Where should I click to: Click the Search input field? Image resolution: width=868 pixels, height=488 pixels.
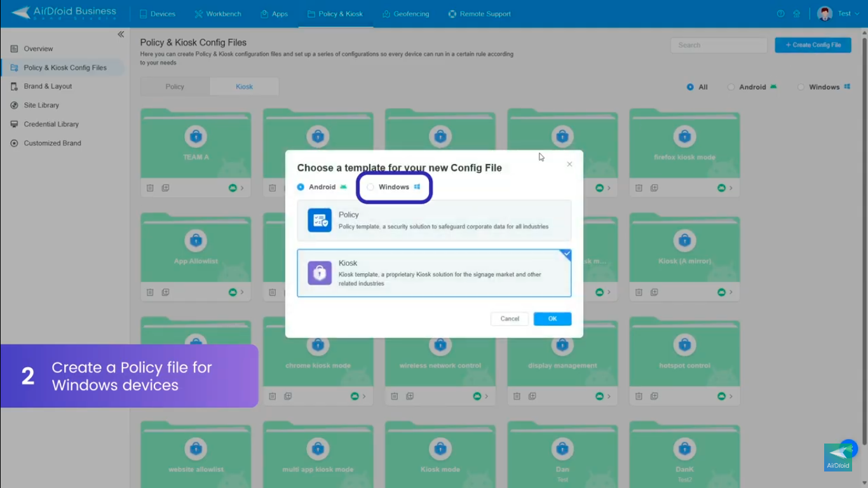[719, 45]
